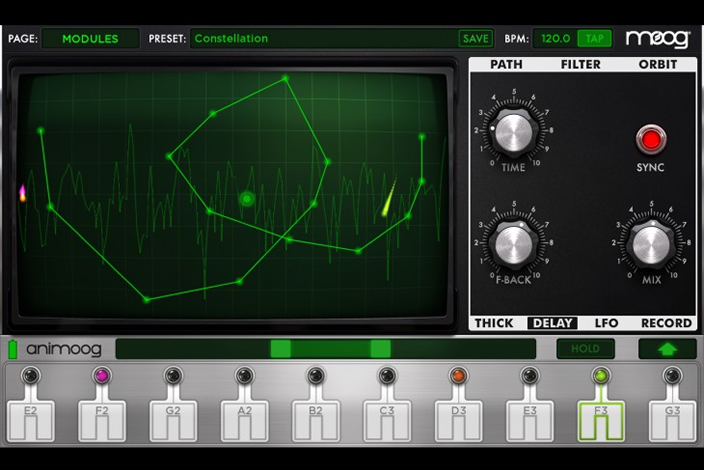The image size is (704, 470).
Task: Toggle the red SYNC button
Action: (x=651, y=140)
